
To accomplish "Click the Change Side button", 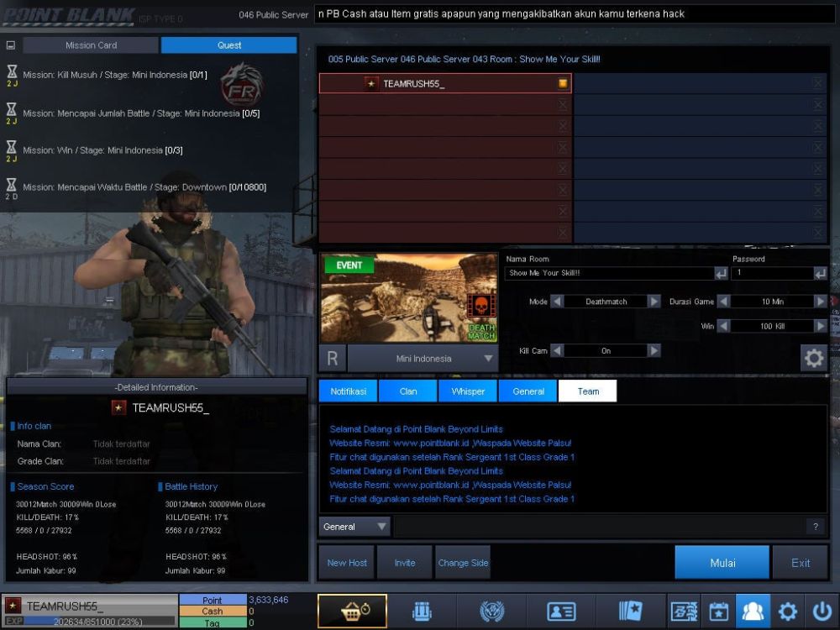I will [463, 563].
